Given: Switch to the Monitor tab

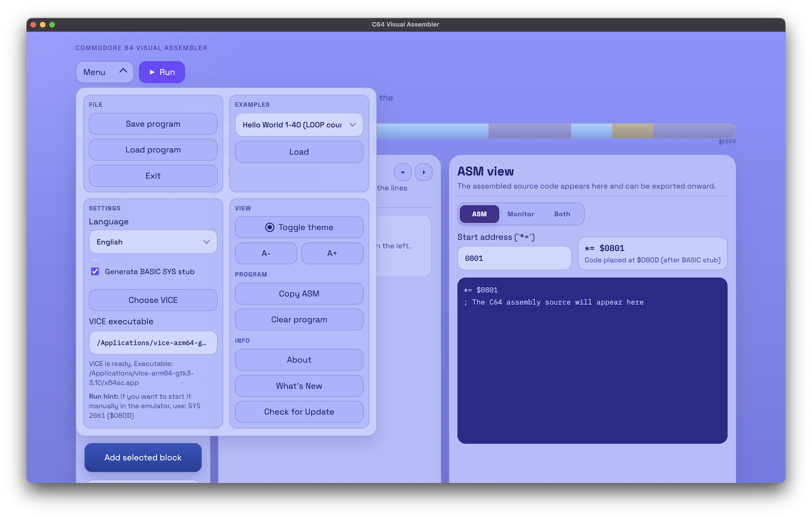Looking at the screenshot, I should 521,214.
